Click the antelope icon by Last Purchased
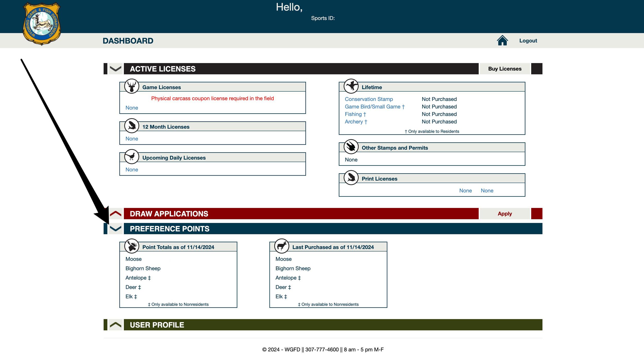Screen dimensions: 644x355 (x=282, y=246)
